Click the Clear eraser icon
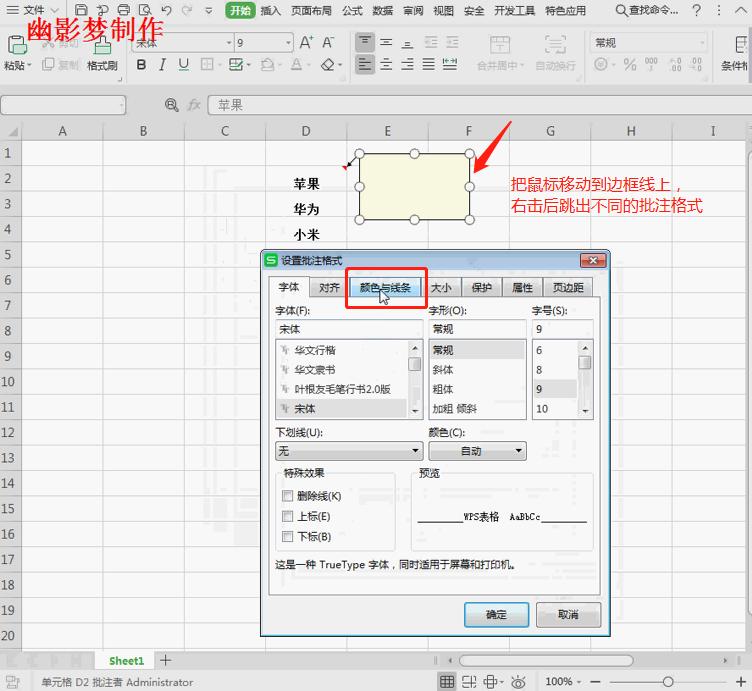 (328, 64)
